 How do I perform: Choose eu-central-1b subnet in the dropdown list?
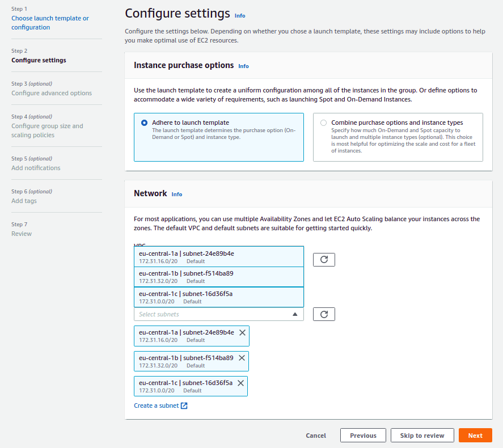pos(218,277)
